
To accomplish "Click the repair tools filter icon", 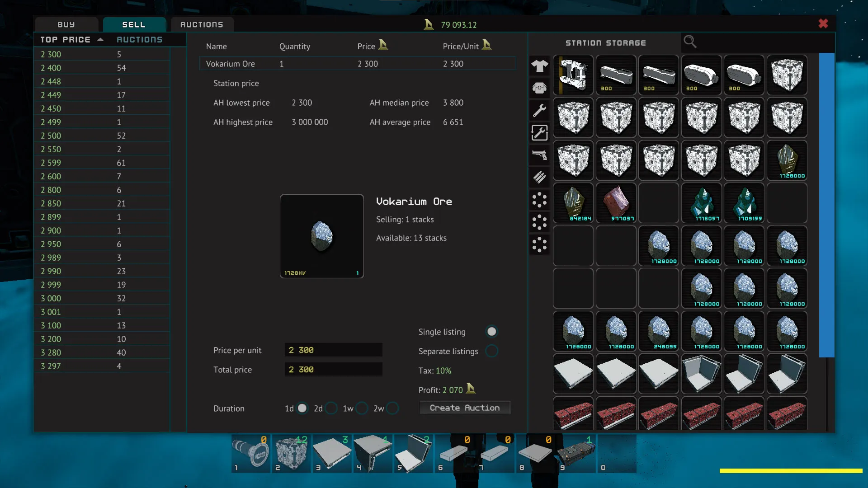I will pos(539,132).
